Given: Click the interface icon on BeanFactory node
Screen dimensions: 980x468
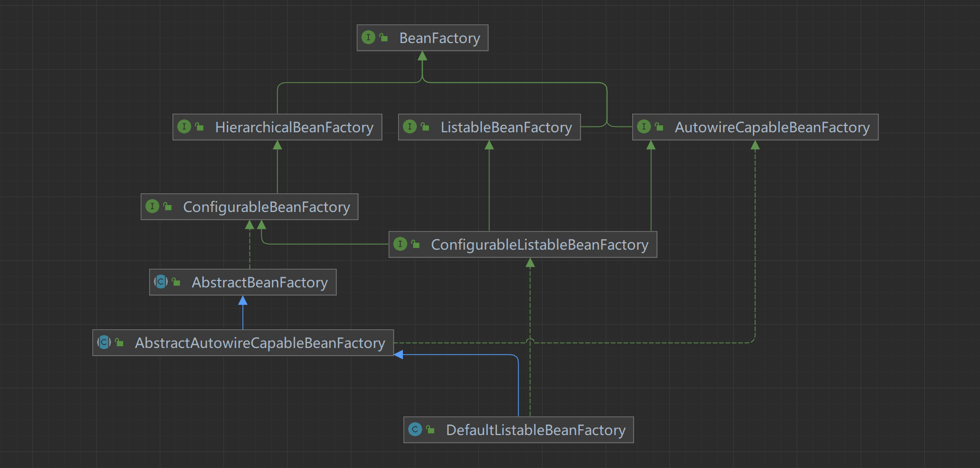Looking at the screenshot, I should 368,37.
